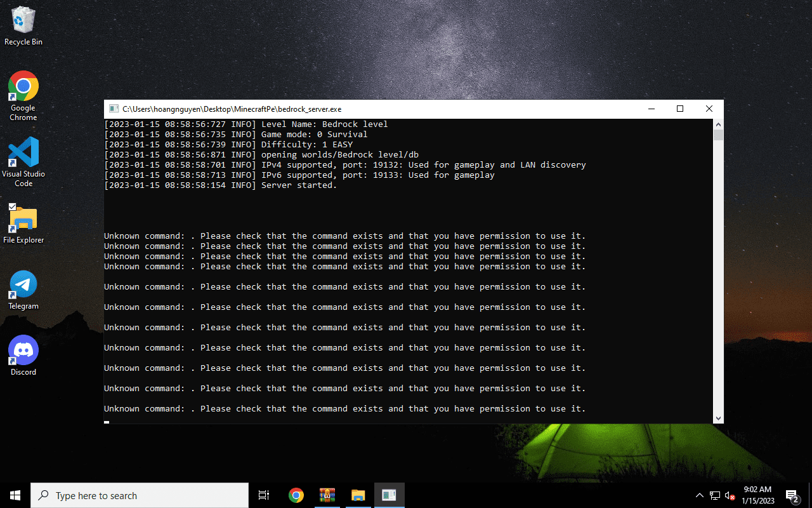Minimize the bedrock_server.exe console window
Screen dimensions: 812x508
[651, 109]
